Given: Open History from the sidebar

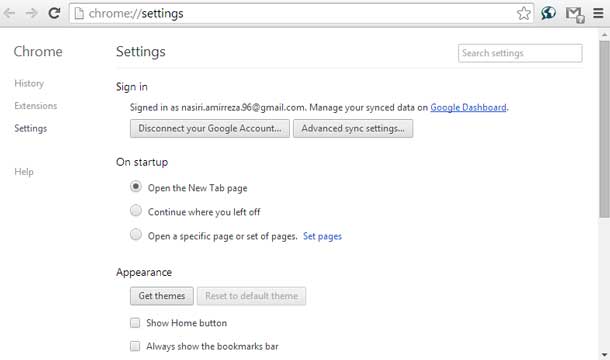Looking at the screenshot, I should click(x=29, y=83).
